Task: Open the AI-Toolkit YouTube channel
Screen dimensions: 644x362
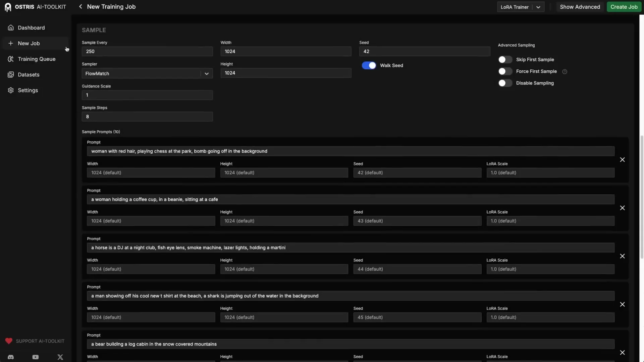Action: [35, 357]
